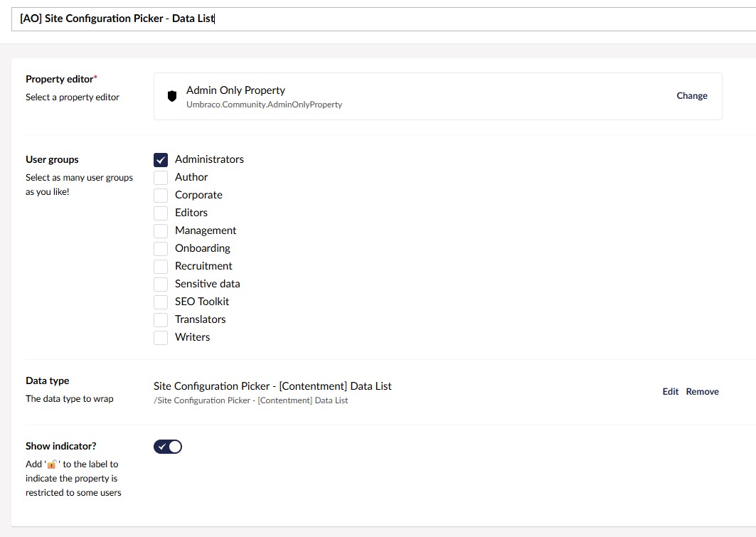Tick the Sensitive data checkbox

point(161,285)
